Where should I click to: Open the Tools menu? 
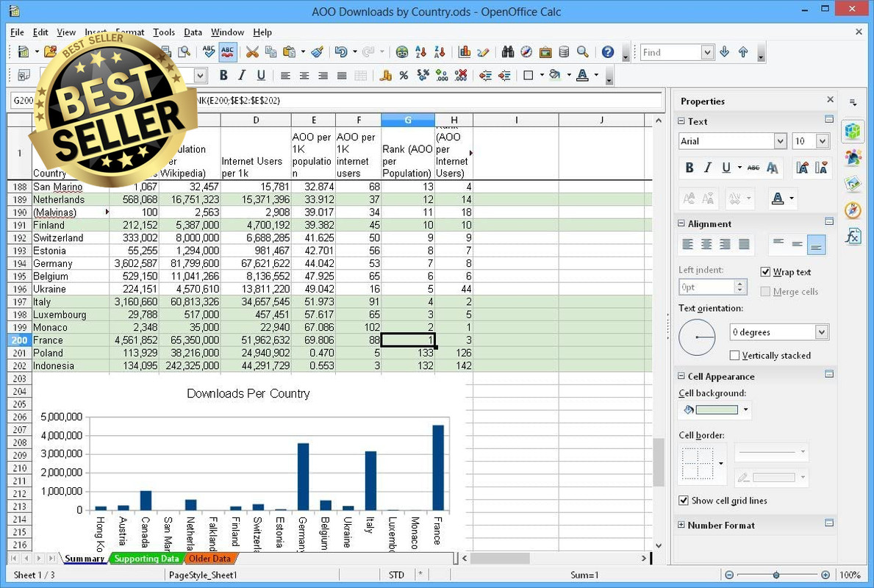click(x=164, y=32)
